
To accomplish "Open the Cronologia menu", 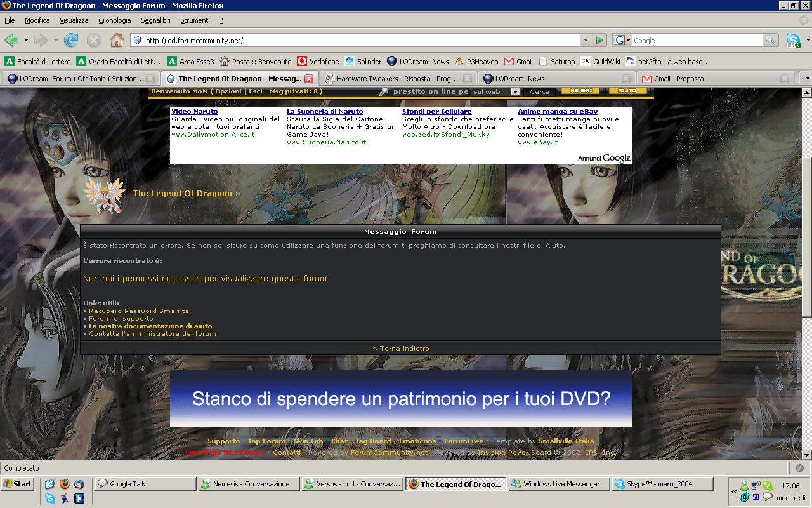I will [115, 20].
